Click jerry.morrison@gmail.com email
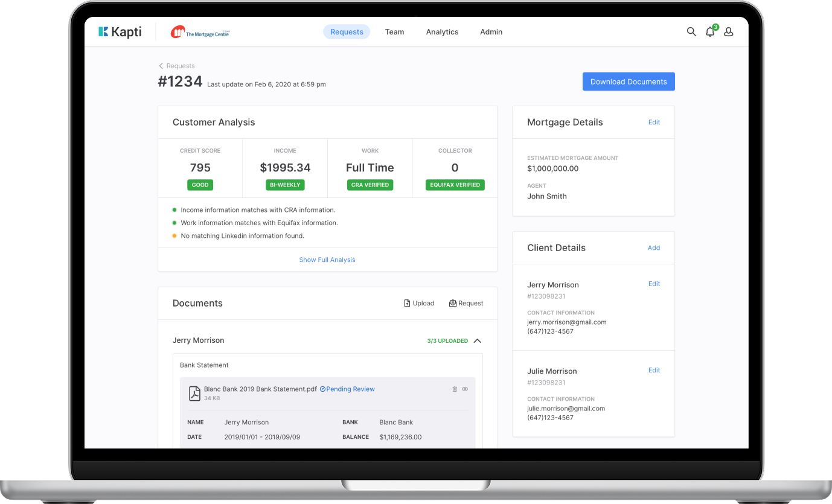Viewport: 832px width, 504px height. [567, 322]
